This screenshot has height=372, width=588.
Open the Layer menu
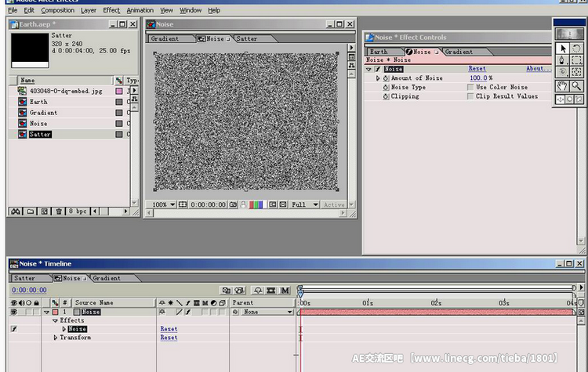coord(89,10)
